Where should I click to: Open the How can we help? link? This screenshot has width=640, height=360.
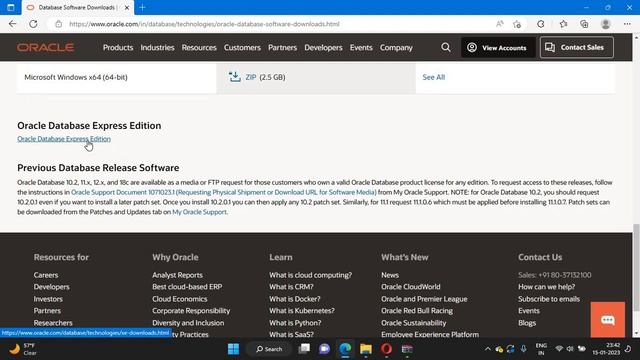click(547, 287)
